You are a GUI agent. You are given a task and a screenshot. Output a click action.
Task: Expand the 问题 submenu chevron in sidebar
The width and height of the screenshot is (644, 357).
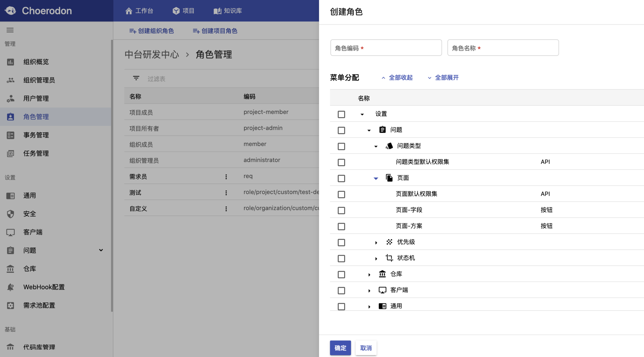click(101, 250)
